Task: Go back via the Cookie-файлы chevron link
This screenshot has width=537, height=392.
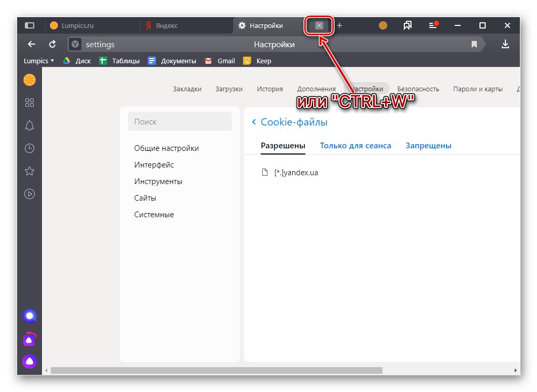Action: 253,122
